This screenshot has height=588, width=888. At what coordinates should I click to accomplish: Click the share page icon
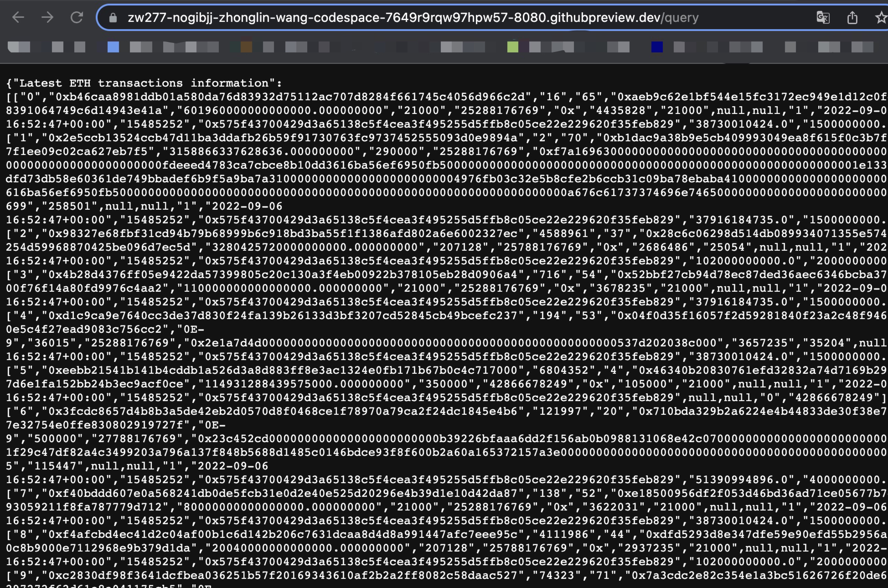point(852,18)
